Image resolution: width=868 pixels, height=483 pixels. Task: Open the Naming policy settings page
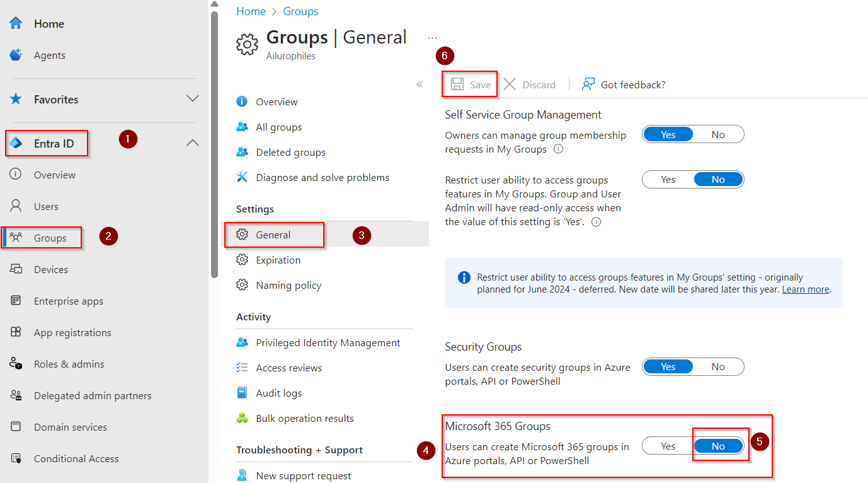click(287, 285)
